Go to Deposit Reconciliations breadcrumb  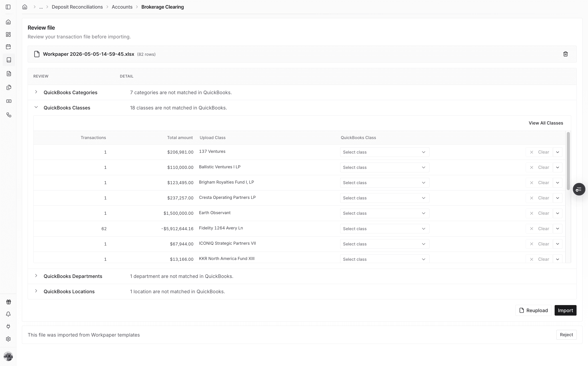[x=77, y=7]
